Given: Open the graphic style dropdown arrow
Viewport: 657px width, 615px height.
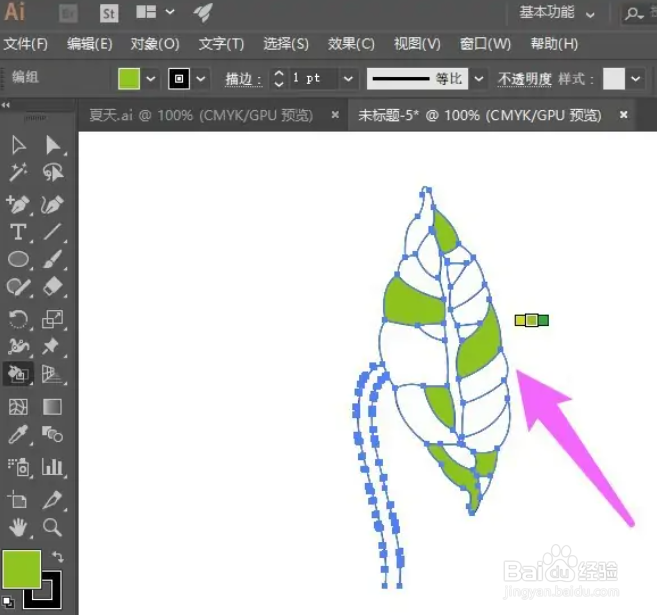Looking at the screenshot, I should 636,79.
